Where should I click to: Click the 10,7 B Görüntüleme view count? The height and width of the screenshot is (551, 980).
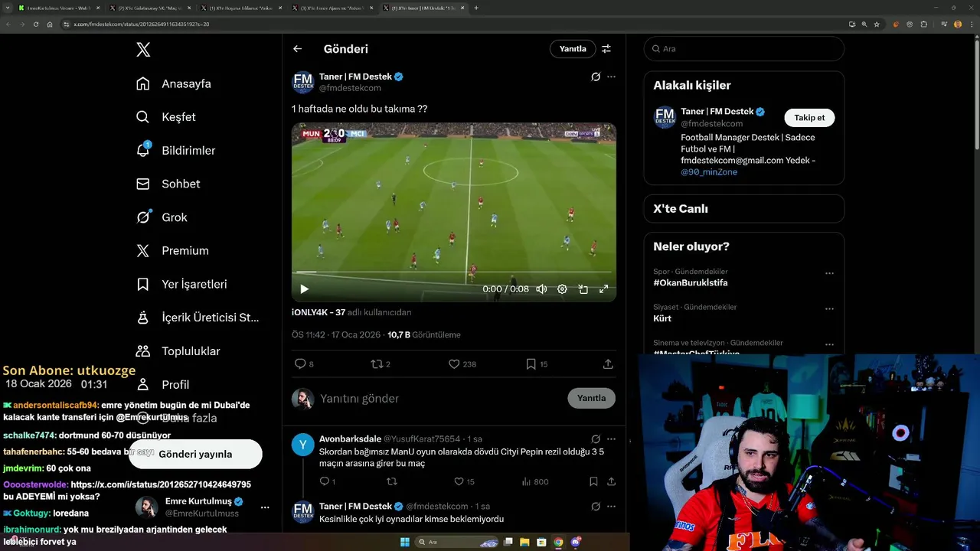(424, 335)
